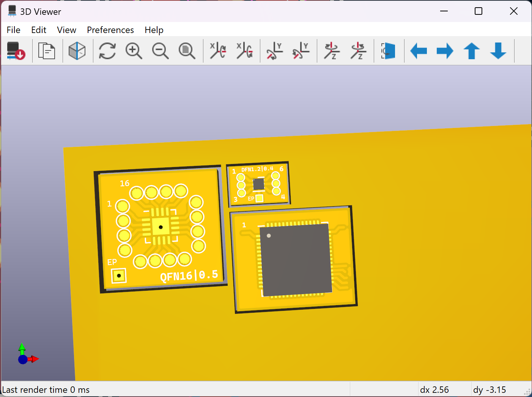Open the Edit menu
This screenshot has height=397, width=532.
click(x=39, y=30)
